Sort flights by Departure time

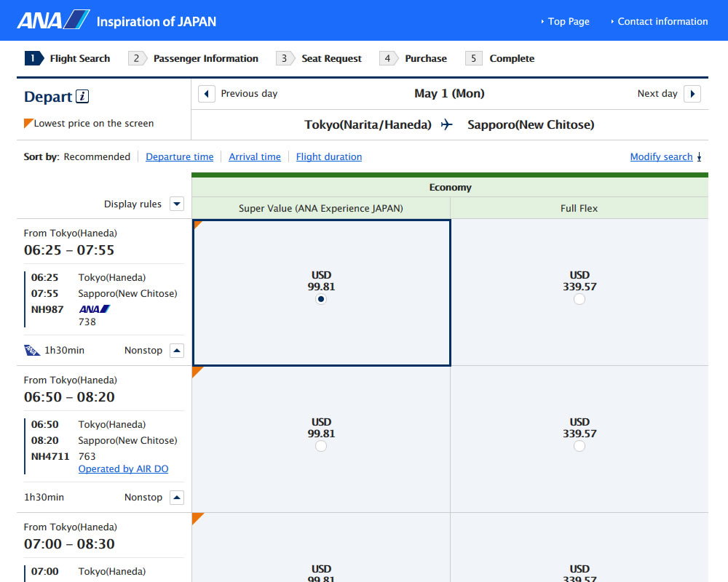(x=179, y=156)
